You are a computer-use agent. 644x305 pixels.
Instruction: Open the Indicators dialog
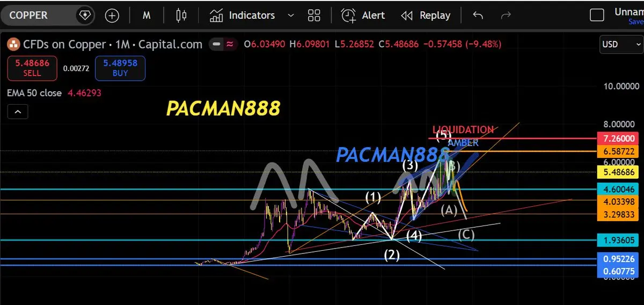coord(242,15)
